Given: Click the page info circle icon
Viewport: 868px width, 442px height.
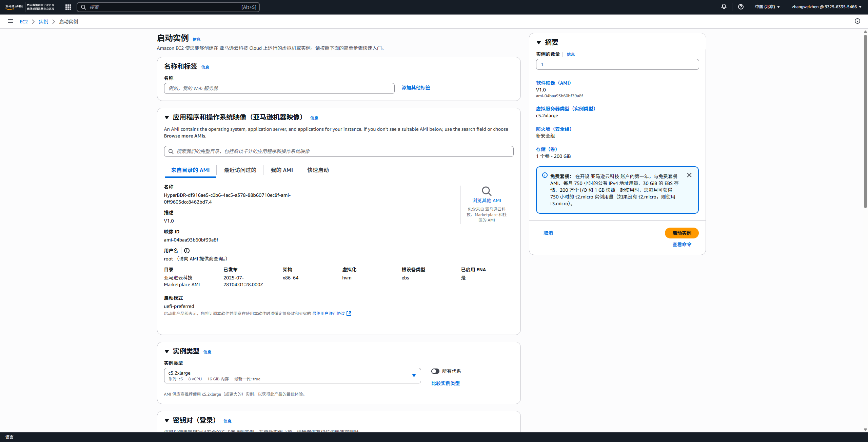Looking at the screenshot, I should [857, 21].
